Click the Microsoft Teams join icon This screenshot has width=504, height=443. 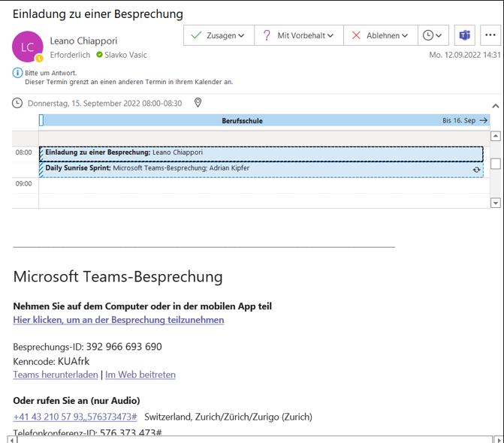point(464,35)
